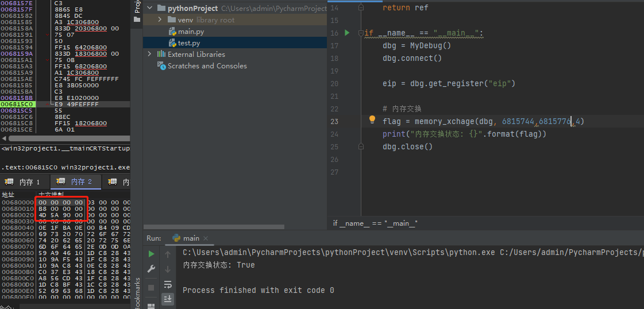Expand External Libraries node
644x309 pixels.
click(x=149, y=54)
